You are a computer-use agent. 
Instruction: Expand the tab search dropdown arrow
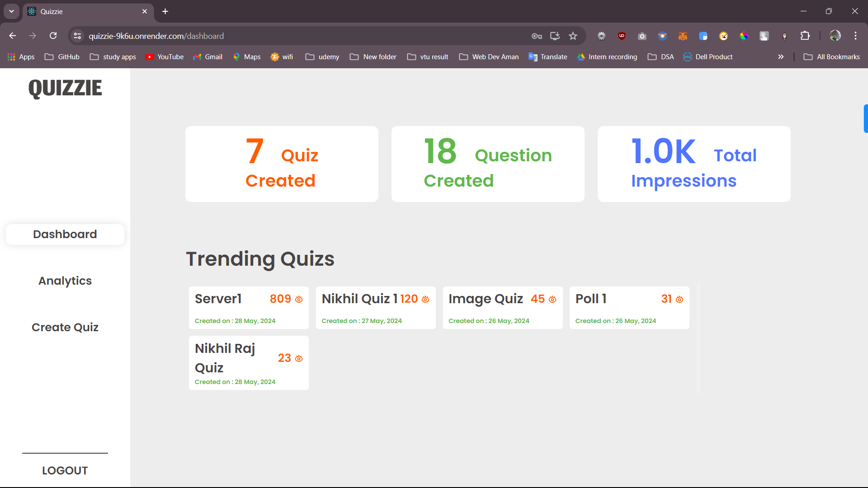pyautogui.click(x=11, y=11)
